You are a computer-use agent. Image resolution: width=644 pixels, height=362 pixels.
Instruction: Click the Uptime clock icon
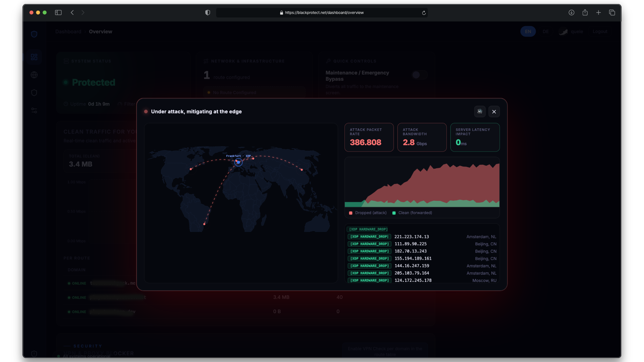coord(66,104)
